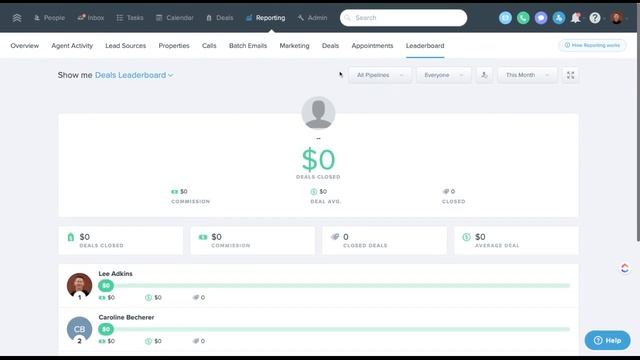The image size is (640, 360).
Task: Click the How Reporting works link
Action: point(592,45)
